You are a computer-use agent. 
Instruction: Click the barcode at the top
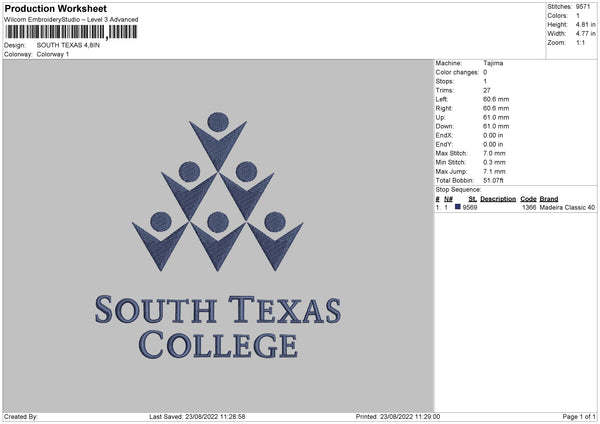pyautogui.click(x=71, y=32)
